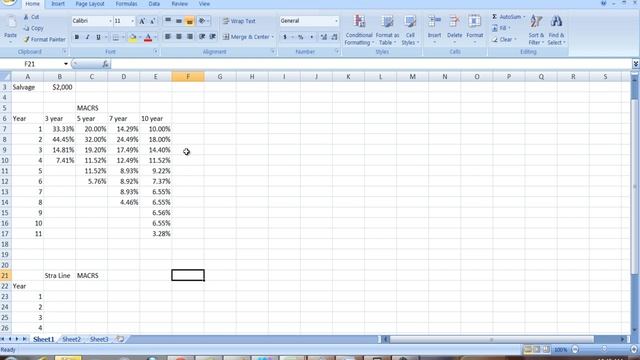
Task: Click the Increase Indent icon
Action: (213, 37)
